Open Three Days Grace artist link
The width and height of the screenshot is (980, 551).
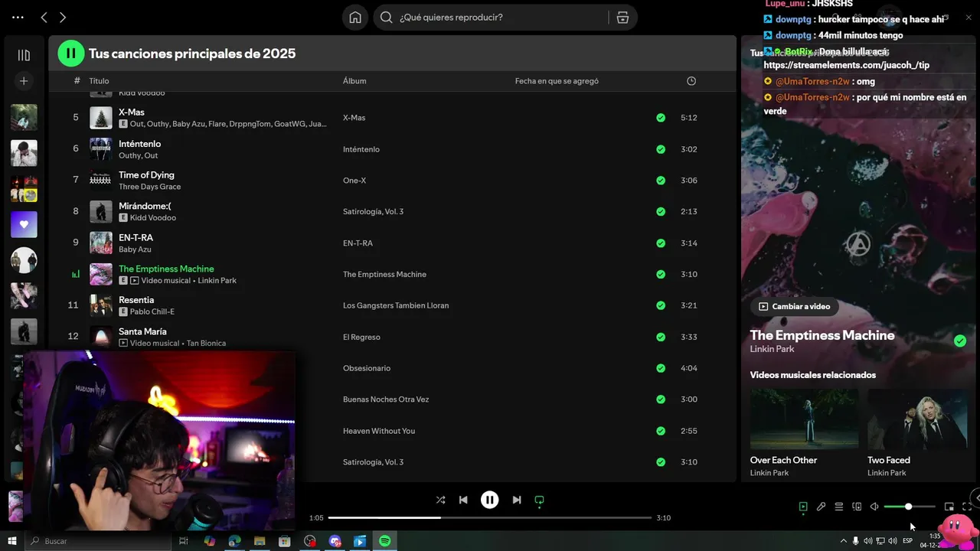coord(149,187)
